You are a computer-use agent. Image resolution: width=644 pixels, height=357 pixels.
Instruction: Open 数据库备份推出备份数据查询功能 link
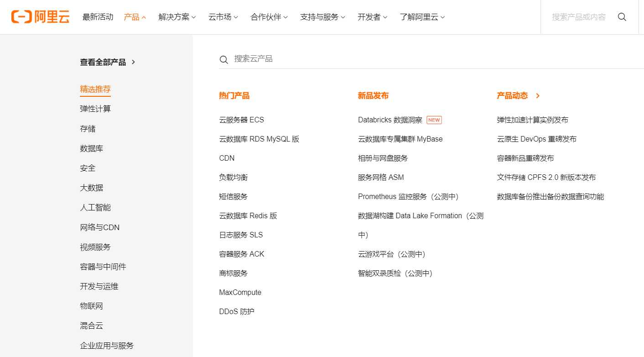coord(551,197)
